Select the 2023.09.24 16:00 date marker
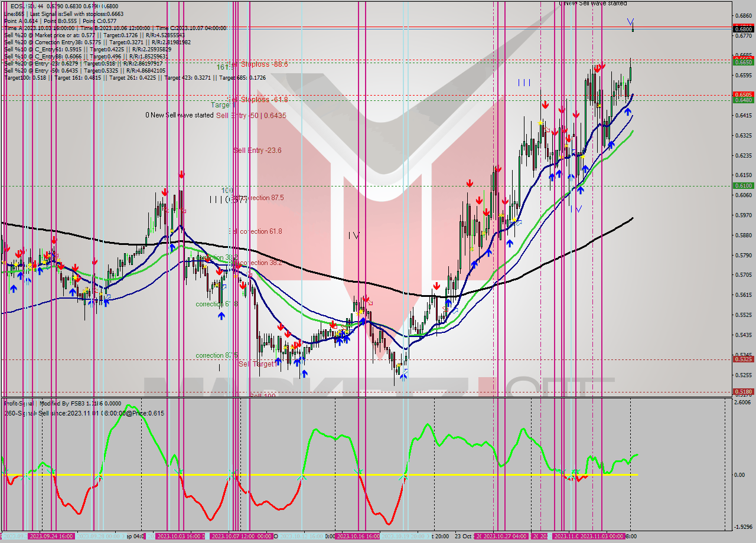This screenshot has height=543, width=756. [x=51, y=536]
